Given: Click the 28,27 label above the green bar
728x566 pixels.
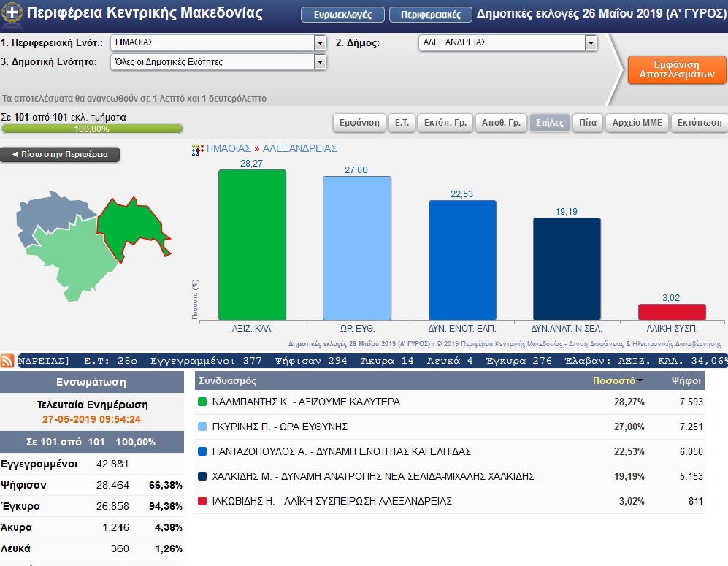Looking at the screenshot, I should click(x=252, y=164).
